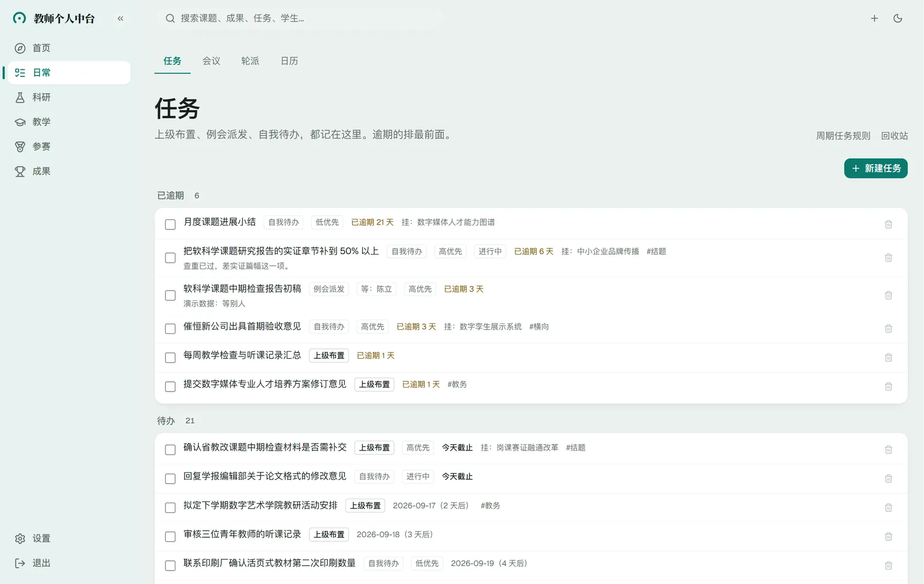The width and height of the screenshot is (924, 584).
Task: Click 退出 to log out
Action: [x=69, y=563]
